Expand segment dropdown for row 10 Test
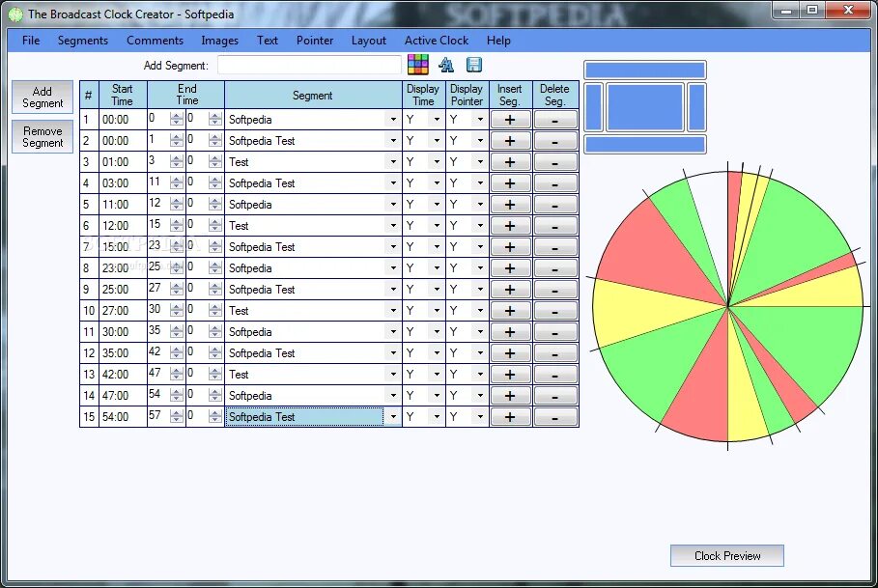This screenshot has width=878, height=588. point(393,311)
